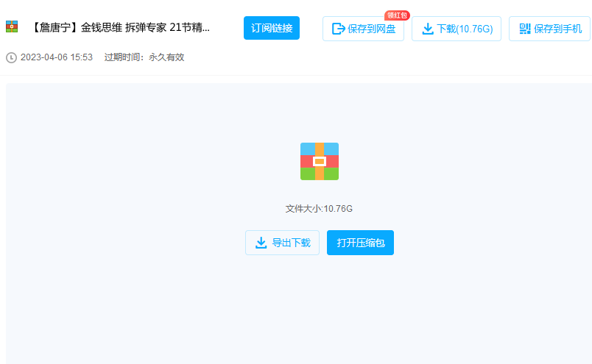Click the 文件大小:10.76G size label
592x364 pixels.
[x=319, y=209]
